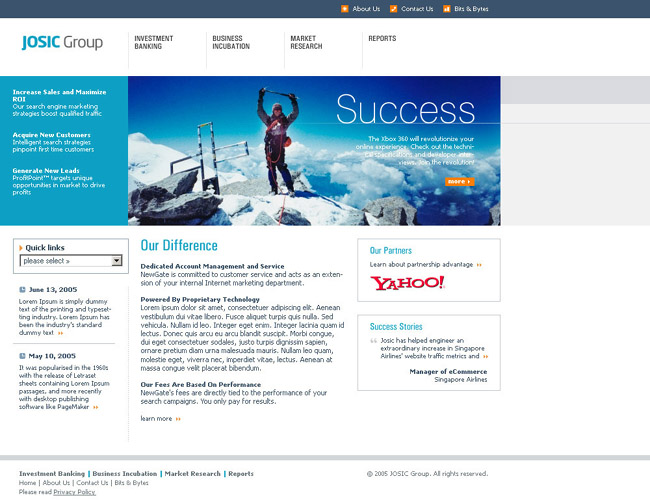Open the 'please select' Quick links dropdown

pyautogui.click(x=71, y=261)
